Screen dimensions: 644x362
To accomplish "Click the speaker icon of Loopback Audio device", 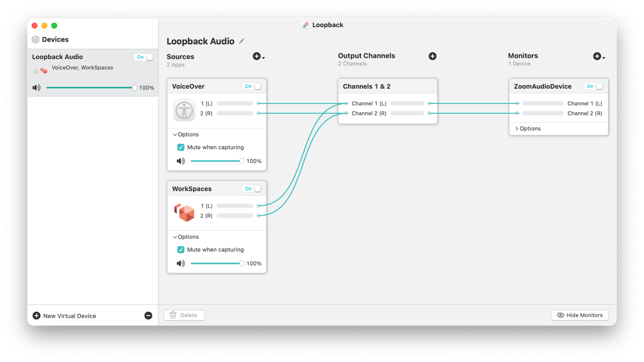I will 37,88.
